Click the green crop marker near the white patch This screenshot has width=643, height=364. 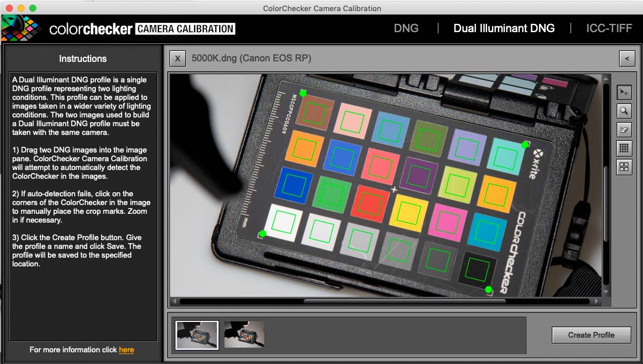[263, 234]
